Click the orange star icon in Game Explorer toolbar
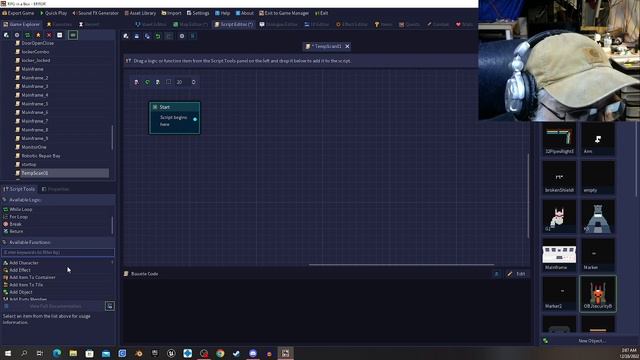Image resolution: width=640 pixels, height=360 pixels. pyautogui.click(x=38, y=36)
